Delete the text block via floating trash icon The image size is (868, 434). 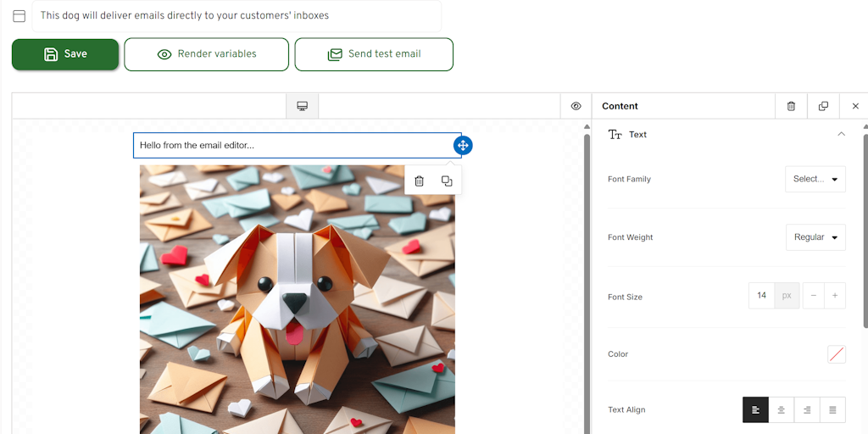tap(419, 181)
